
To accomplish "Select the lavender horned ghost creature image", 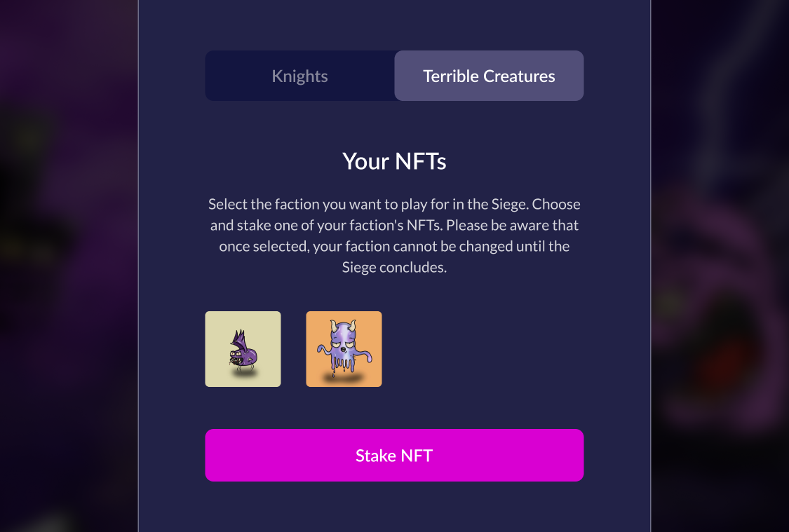I will coord(344,349).
